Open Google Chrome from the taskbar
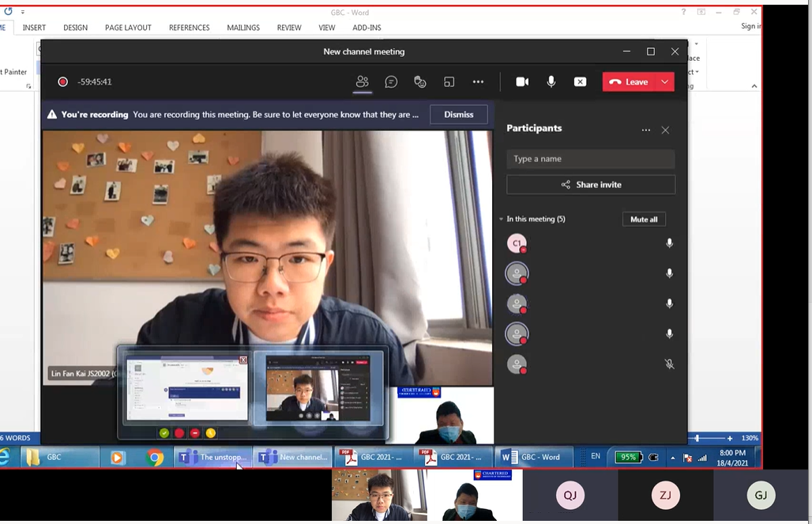The height and width of the screenshot is (524, 812). (155, 457)
